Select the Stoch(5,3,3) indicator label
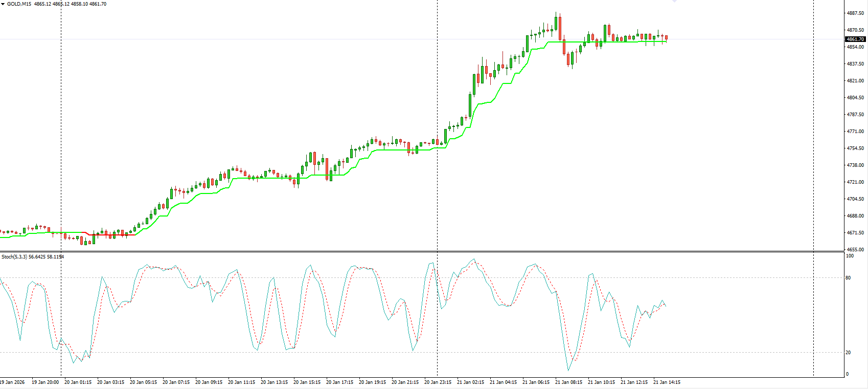The height and width of the screenshot is (389, 868). tap(14, 257)
